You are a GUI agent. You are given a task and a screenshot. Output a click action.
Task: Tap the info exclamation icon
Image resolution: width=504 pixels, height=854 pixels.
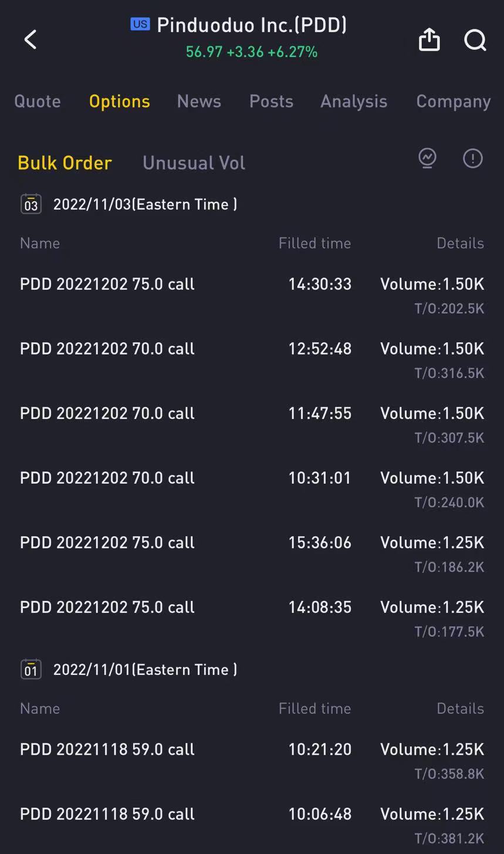click(472, 158)
